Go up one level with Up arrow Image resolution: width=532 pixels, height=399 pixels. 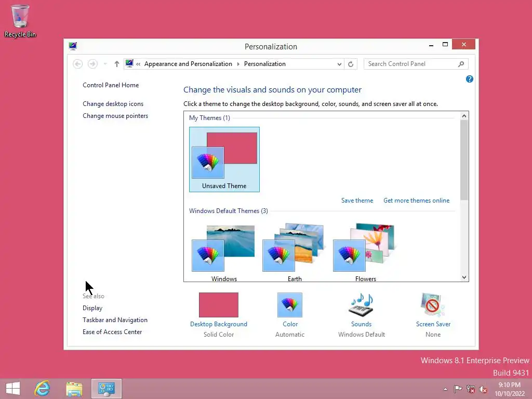click(117, 64)
